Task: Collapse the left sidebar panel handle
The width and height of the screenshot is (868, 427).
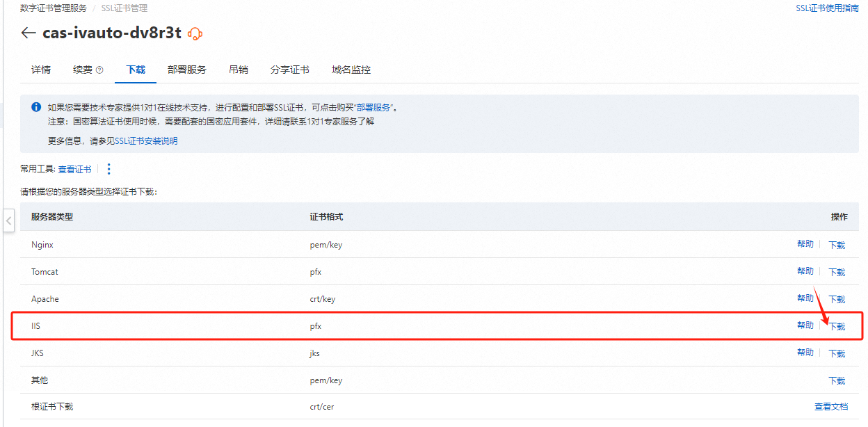Action: click(8, 221)
